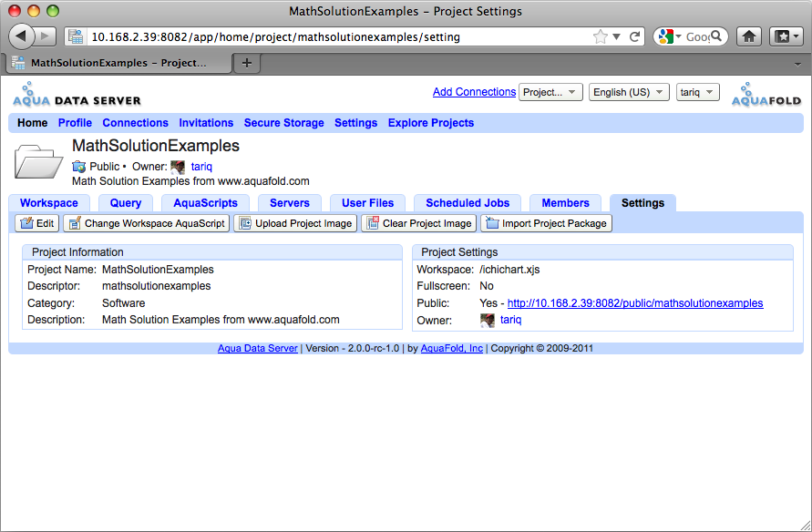Screen dimensions: 812x532
Task: Click the Aqua Data Server logo
Action: 77,94
